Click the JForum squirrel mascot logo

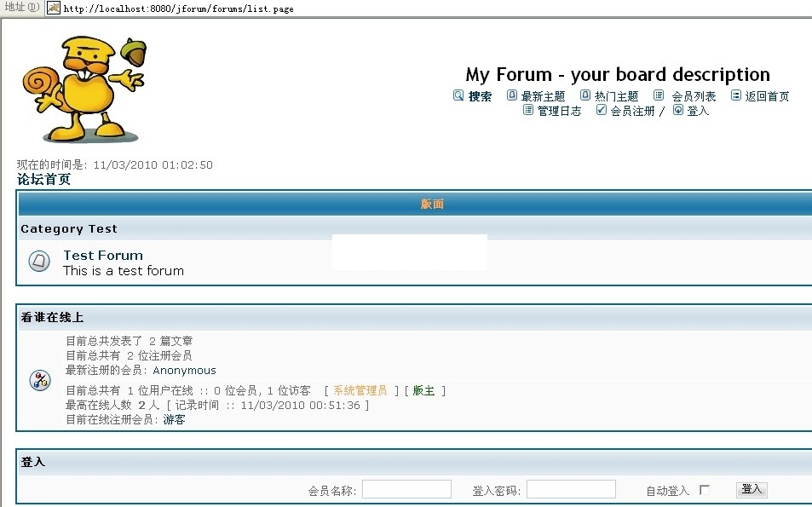tap(83, 89)
